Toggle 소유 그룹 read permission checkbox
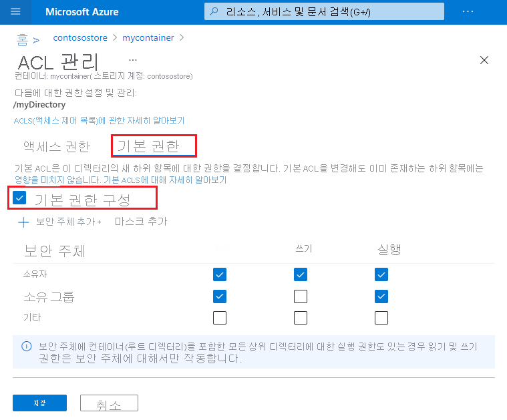Viewport: 507px width, 420px height. pos(220,296)
